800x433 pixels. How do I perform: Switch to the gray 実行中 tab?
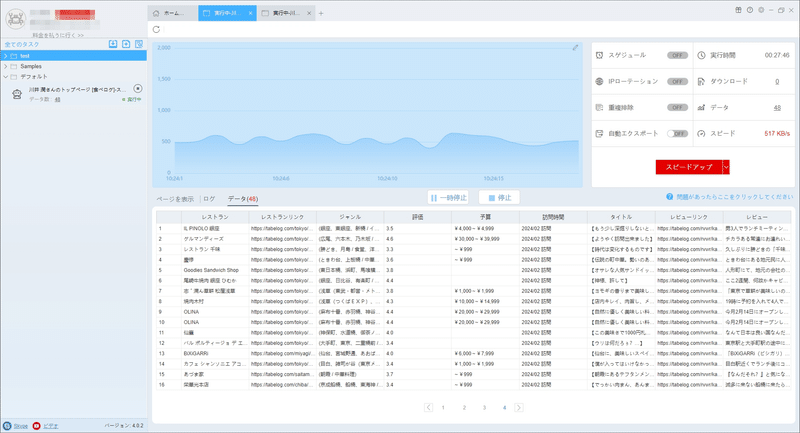(286, 13)
